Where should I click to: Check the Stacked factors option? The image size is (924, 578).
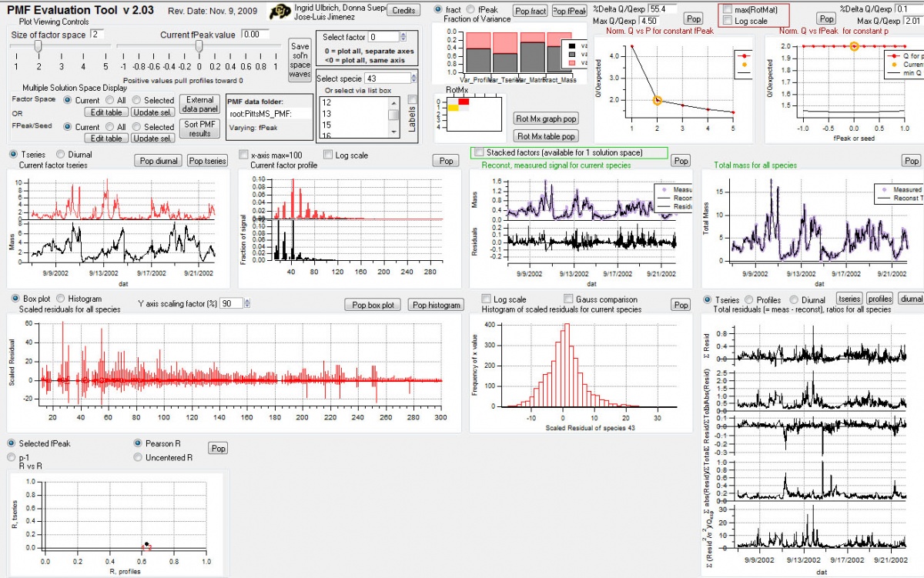pos(479,152)
